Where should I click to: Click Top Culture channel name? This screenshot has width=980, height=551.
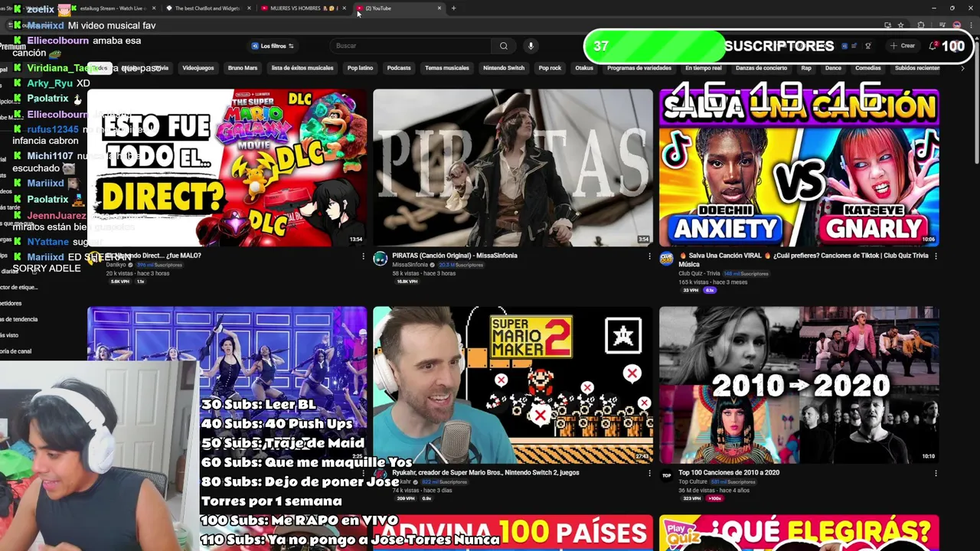694,482
